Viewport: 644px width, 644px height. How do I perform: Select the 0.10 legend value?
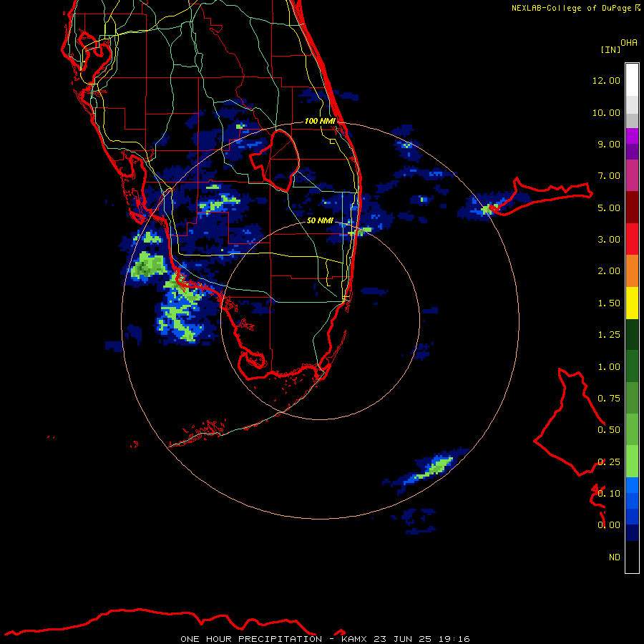[609, 494]
